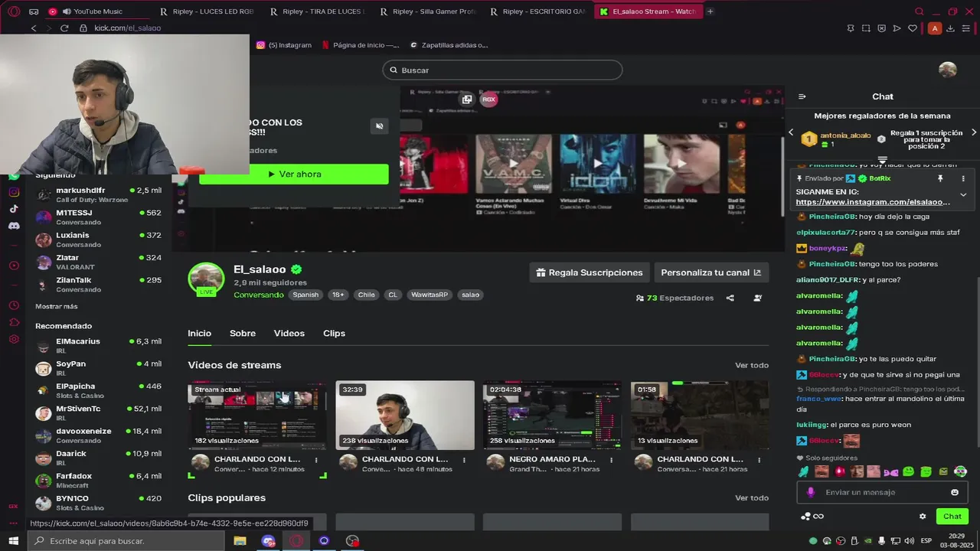This screenshot has width=980, height=551.
Task: Open user management icon beside share
Action: [x=757, y=298]
